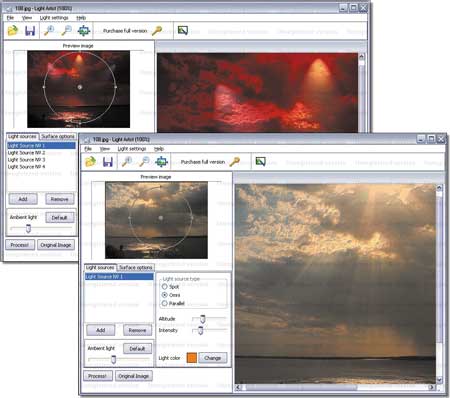Click back window vertical scrollbar up arrow
450x398 pixels.
(361, 57)
